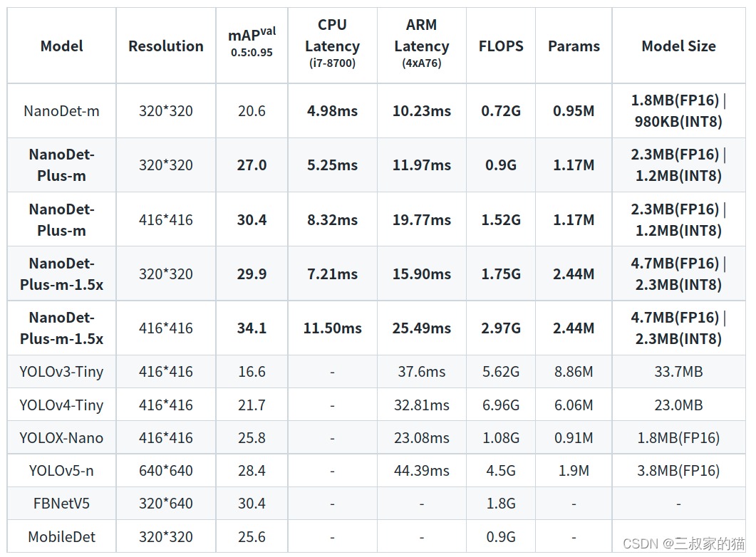
Task: Select the 1.52G FLOPS cell
Action: point(501,220)
